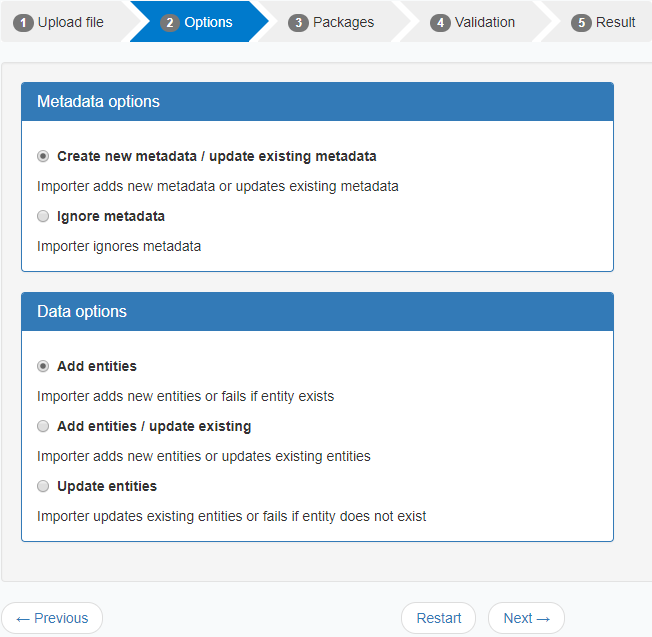Click the step 4 number badge
Viewport: 652px width, 637px height.
pos(440,22)
